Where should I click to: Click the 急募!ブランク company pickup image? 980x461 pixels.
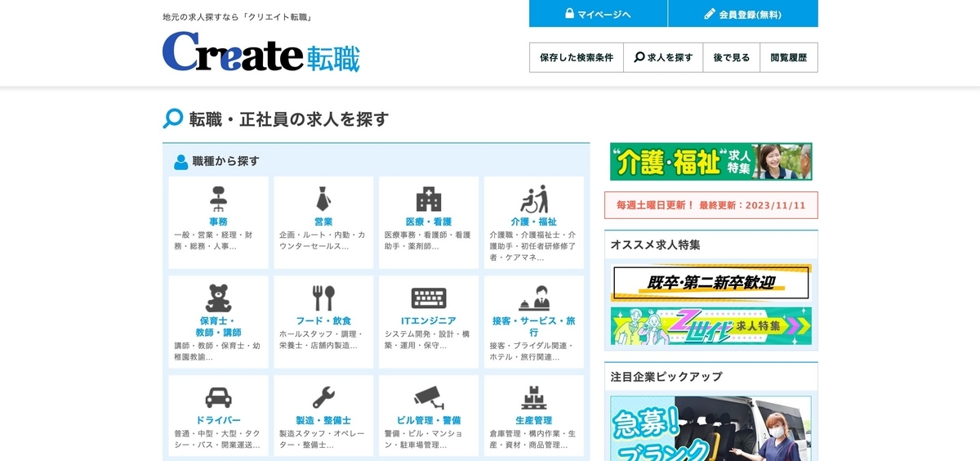(711, 428)
